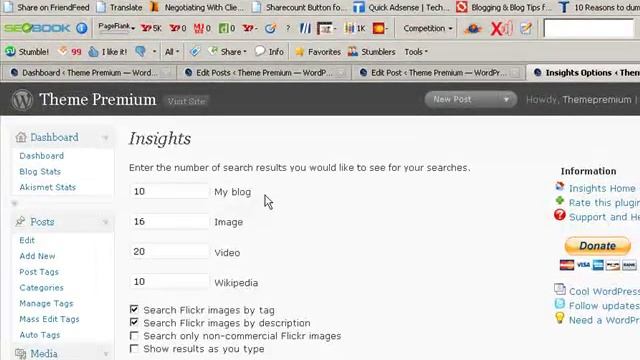640x360 pixels.
Task: Open the Support and Help link
Action: 604,217
